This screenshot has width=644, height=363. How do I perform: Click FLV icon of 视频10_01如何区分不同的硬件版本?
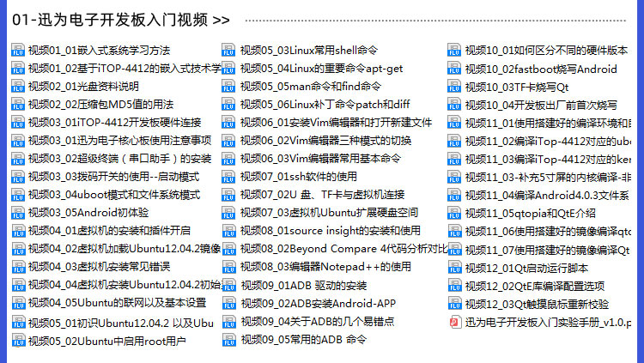click(x=454, y=50)
